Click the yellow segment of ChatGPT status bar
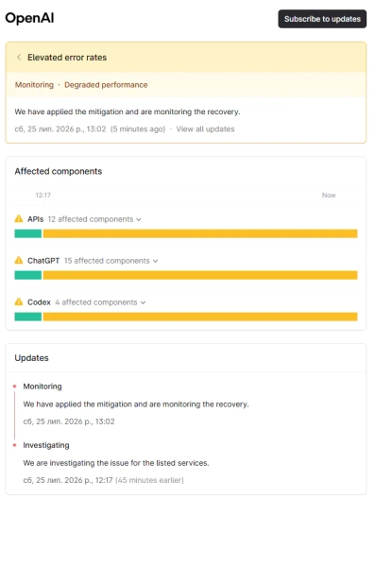The height and width of the screenshot is (567, 392). pyautogui.click(x=200, y=275)
